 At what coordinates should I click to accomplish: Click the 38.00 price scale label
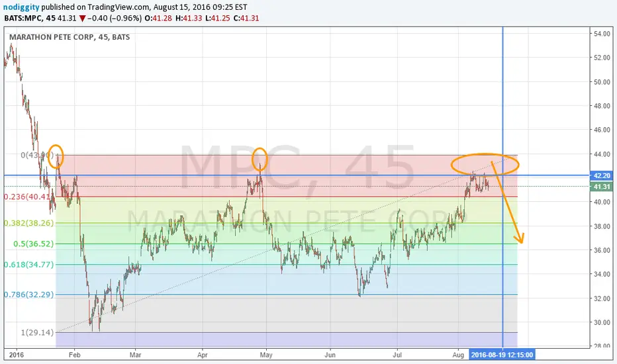pos(602,226)
